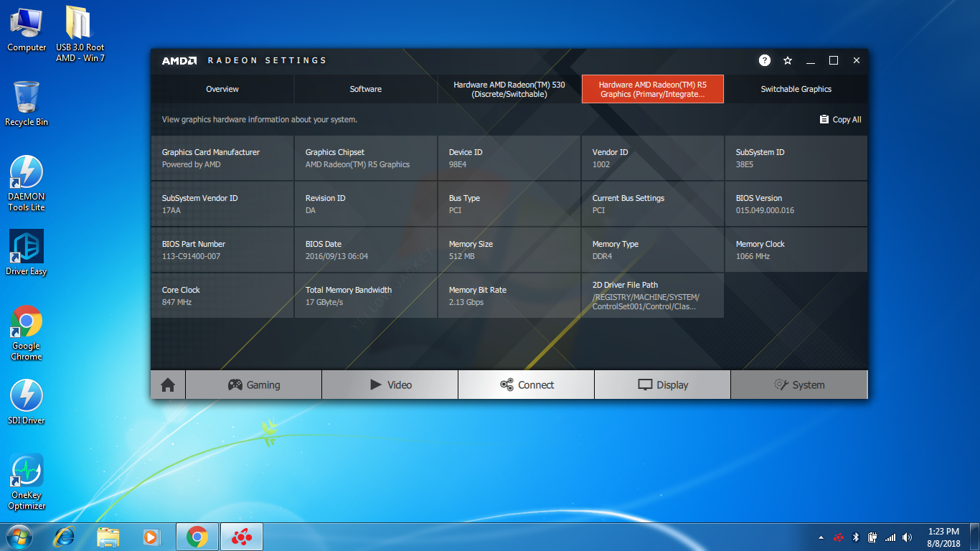Click the 2D Driver File Path tile
Screen dimensions: 980x551
pos(653,296)
